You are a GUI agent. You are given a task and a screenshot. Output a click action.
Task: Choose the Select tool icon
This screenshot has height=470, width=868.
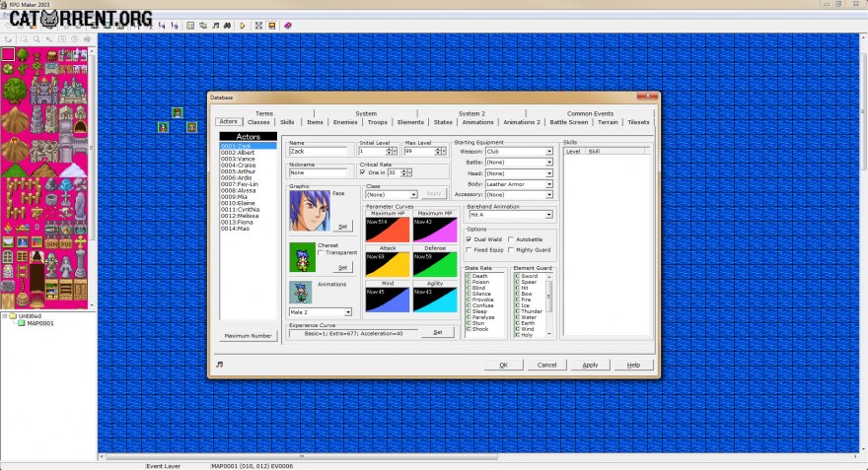(x=24, y=39)
